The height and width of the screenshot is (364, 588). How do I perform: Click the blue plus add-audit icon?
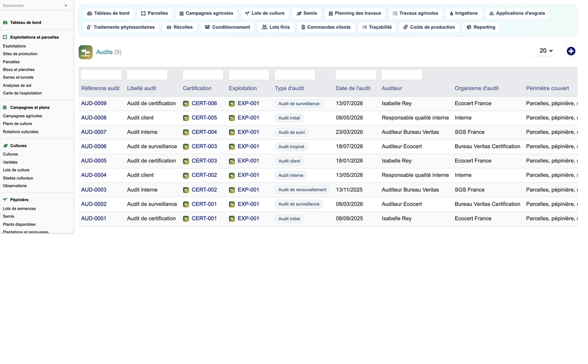pyautogui.click(x=571, y=51)
